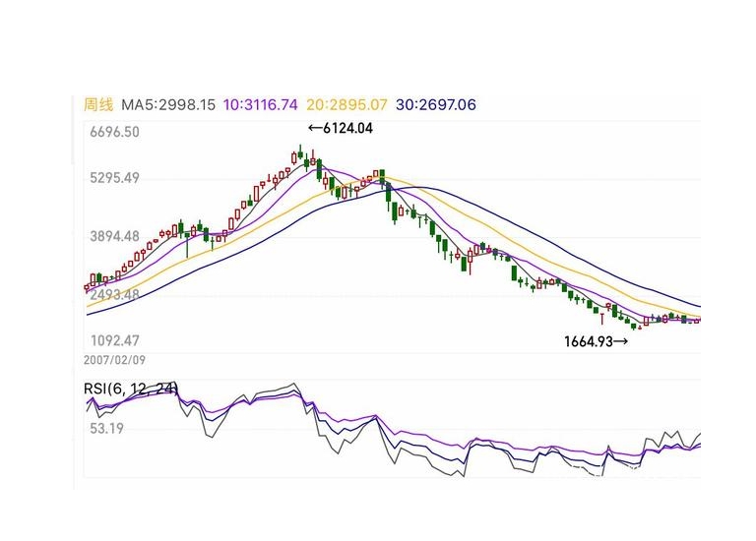Click the 6124.04 high price annotation
The image size is (756, 541).
[x=341, y=128]
